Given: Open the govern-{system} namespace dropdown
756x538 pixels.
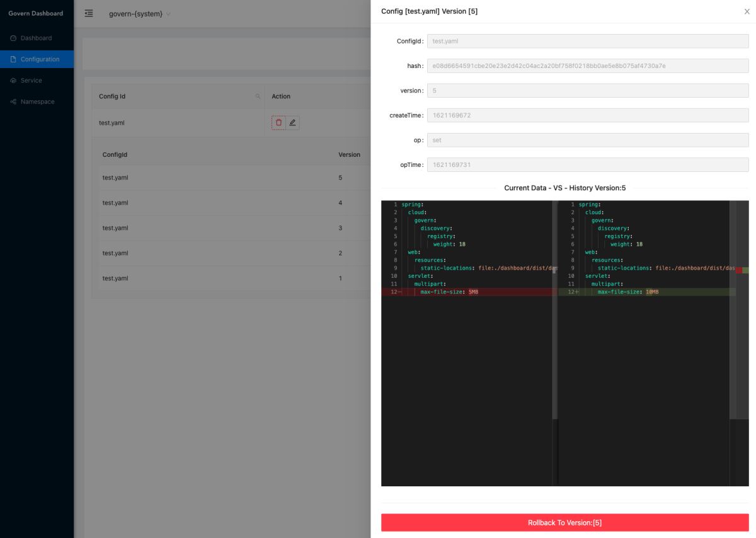Looking at the screenshot, I should pyautogui.click(x=139, y=14).
